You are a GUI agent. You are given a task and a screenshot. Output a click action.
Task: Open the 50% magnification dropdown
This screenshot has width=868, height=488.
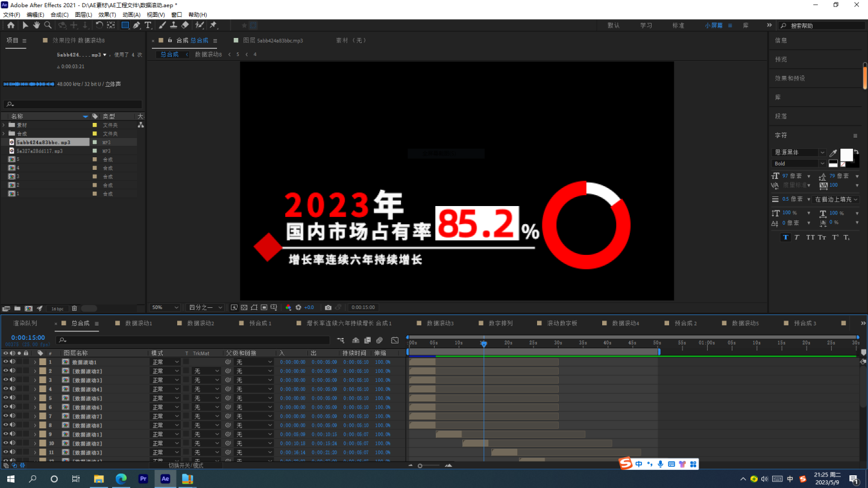coord(165,307)
